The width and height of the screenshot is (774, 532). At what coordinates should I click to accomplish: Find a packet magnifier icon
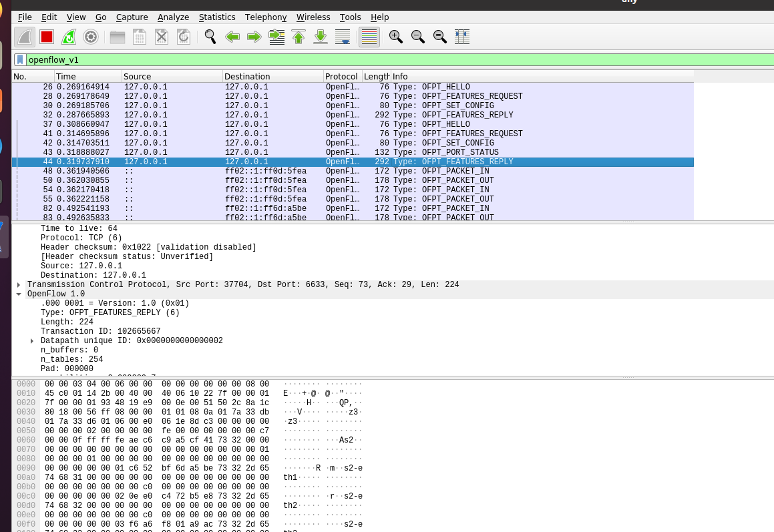pos(210,37)
